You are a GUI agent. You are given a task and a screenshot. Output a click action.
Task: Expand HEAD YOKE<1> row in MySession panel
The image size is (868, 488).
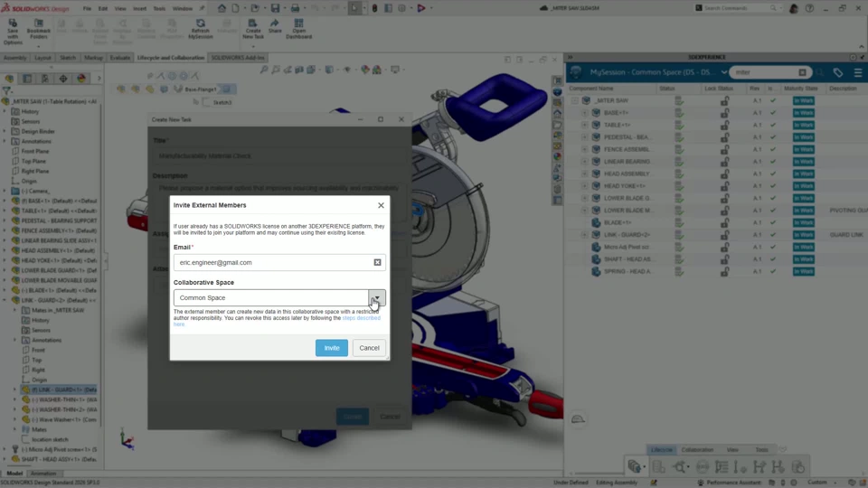(x=585, y=186)
